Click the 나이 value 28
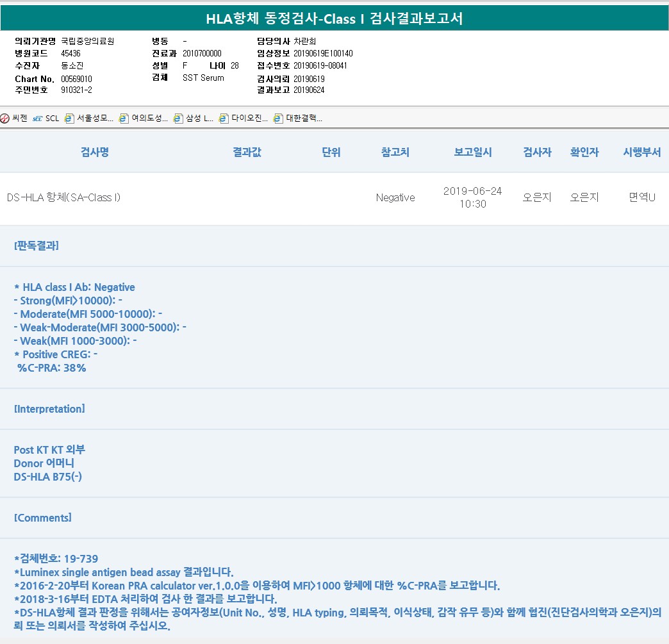Image resolution: width=669 pixels, height=644 pixels. [x=235, y=66]
